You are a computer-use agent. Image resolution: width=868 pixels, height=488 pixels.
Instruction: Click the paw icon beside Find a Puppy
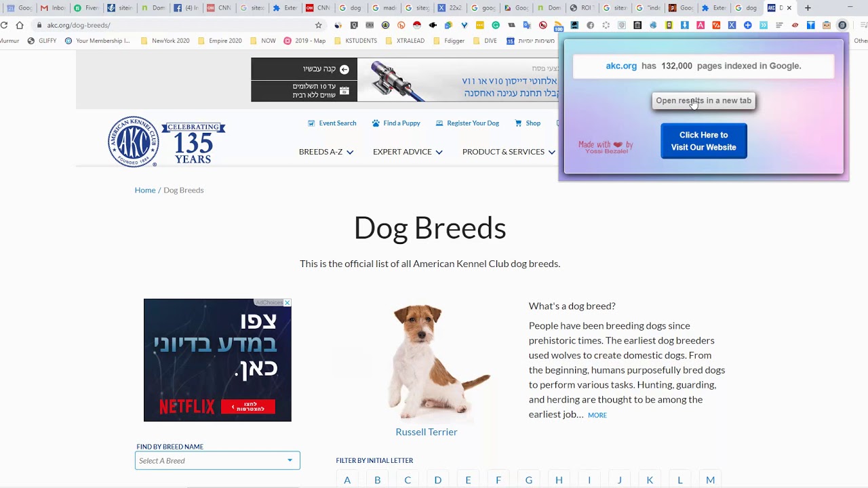(376, 123)
